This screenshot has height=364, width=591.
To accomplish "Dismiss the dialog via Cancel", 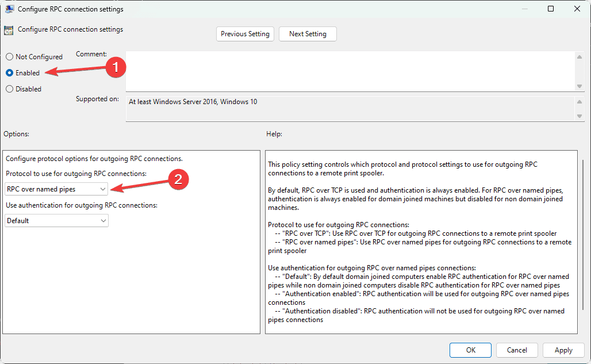I will coord(516,350).
